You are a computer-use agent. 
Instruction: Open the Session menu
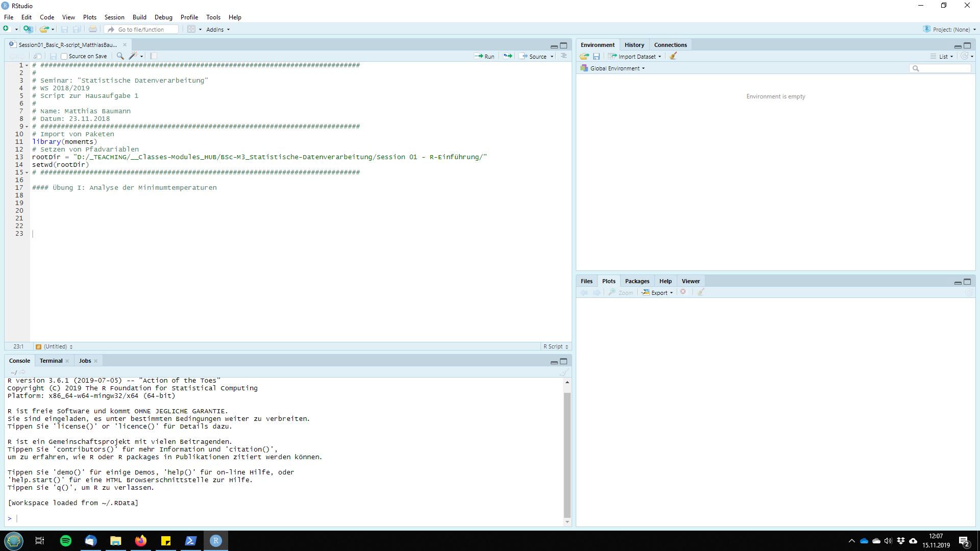[x=114, y=17]
